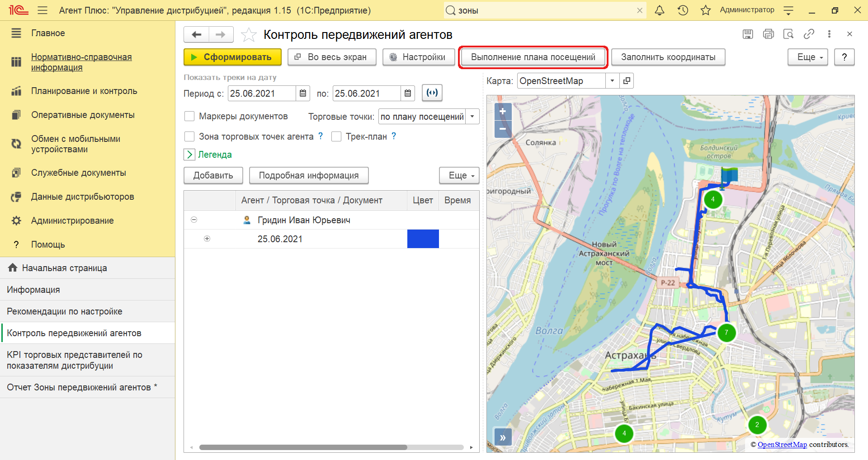Enable Зона торговых точек агента checkbox
This screenshot has width=868, height=460.
pos(189,136)
